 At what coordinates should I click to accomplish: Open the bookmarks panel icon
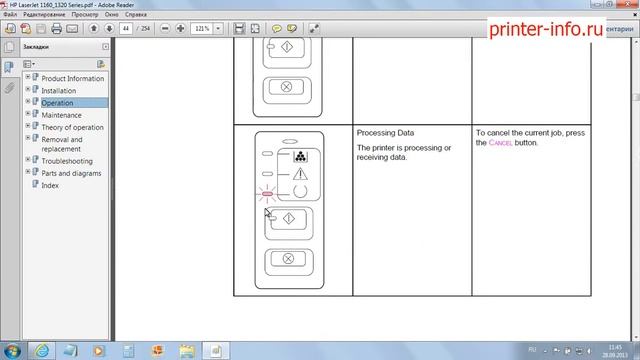9,67
